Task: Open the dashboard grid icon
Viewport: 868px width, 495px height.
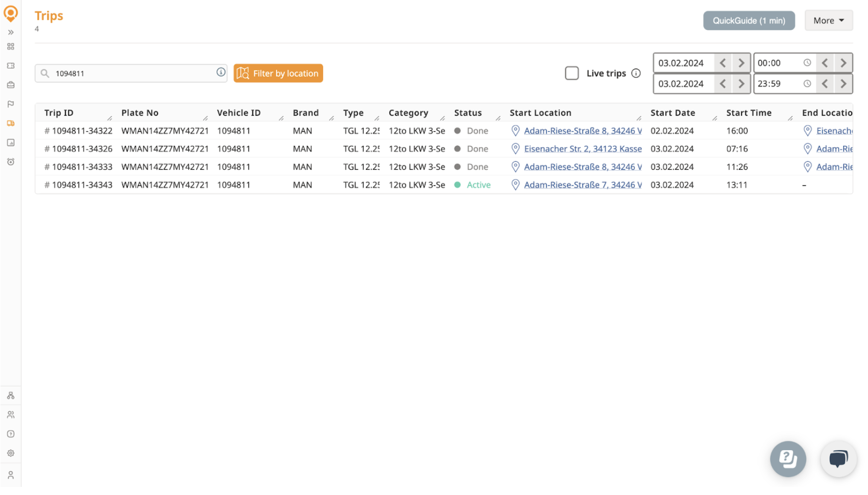Action: [x=11, y=46]
